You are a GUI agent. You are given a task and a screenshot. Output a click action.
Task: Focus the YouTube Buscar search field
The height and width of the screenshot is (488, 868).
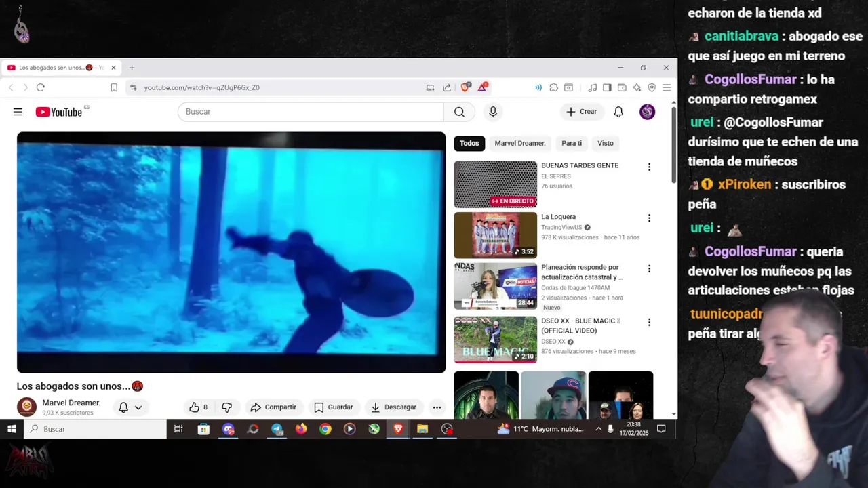[311, 112]
